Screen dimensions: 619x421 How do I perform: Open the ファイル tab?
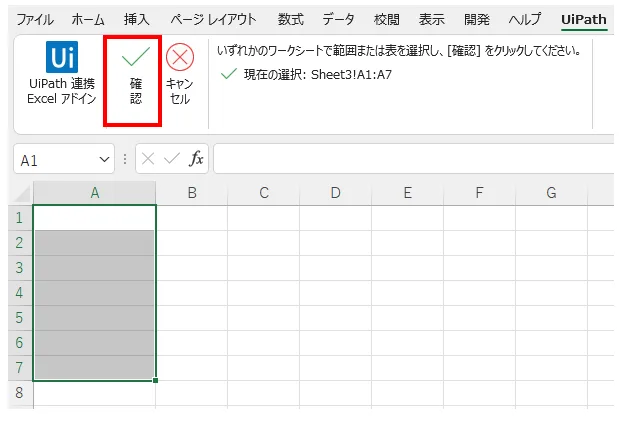tap(35, 19)
